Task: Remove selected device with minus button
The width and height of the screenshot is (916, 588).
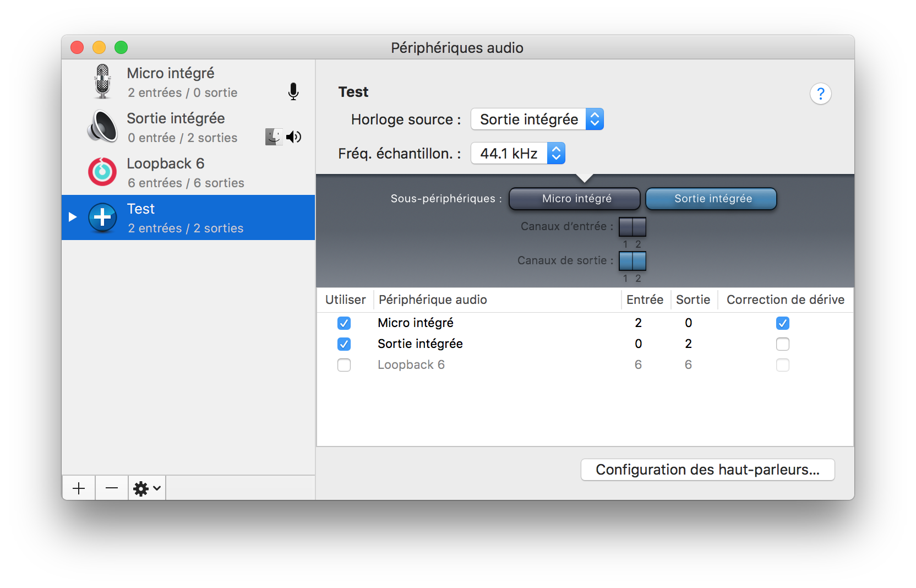Action: [x=112, y=488]
